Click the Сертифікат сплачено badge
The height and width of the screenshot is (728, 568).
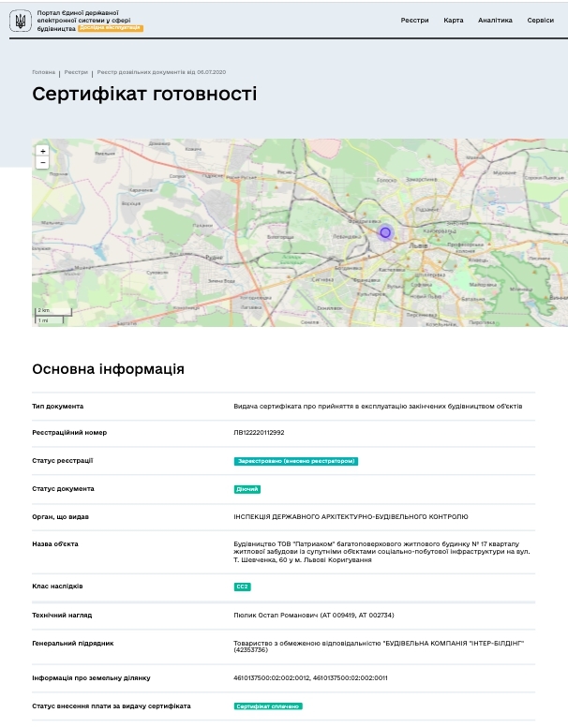point(268,706)
